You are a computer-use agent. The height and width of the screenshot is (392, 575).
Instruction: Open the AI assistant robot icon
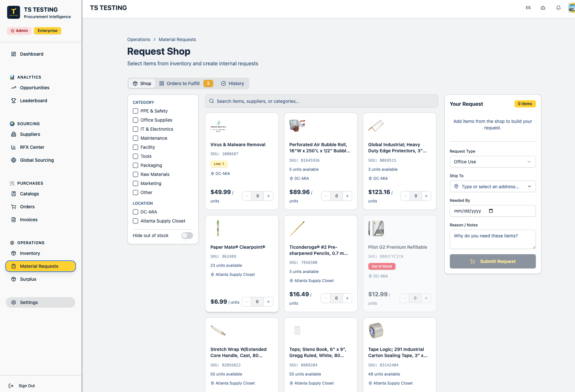tap(543, 8)
